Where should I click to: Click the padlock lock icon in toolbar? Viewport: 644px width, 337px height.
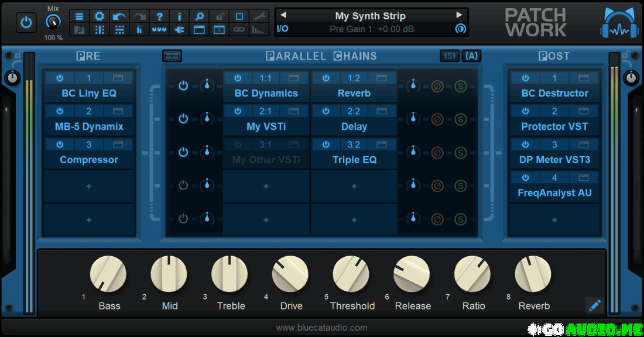(x=220, y=16)
